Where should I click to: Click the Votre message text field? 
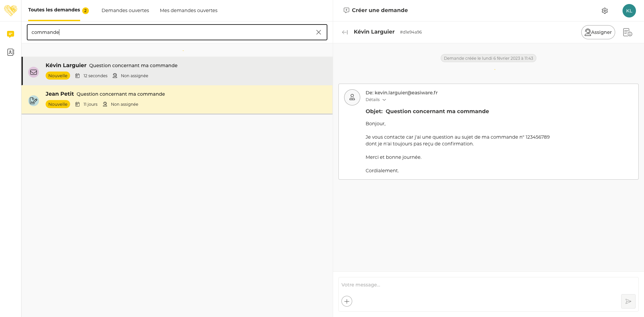476,285
